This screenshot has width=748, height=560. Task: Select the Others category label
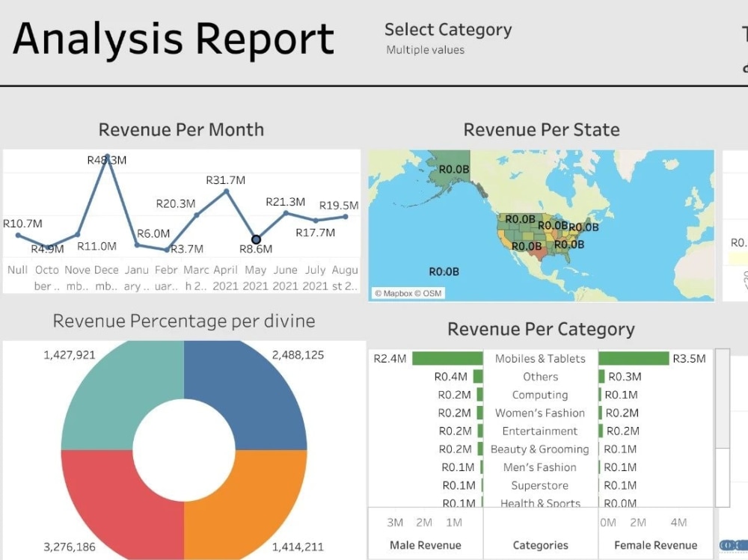click(540, 376)
